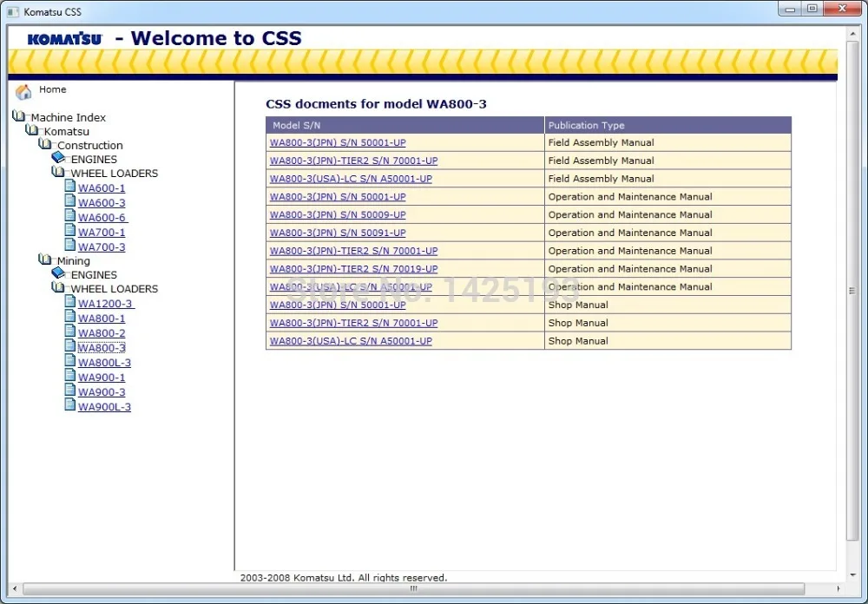
Task: Click the horizontal scrollbar right arrow
Action: coord(838,588)
